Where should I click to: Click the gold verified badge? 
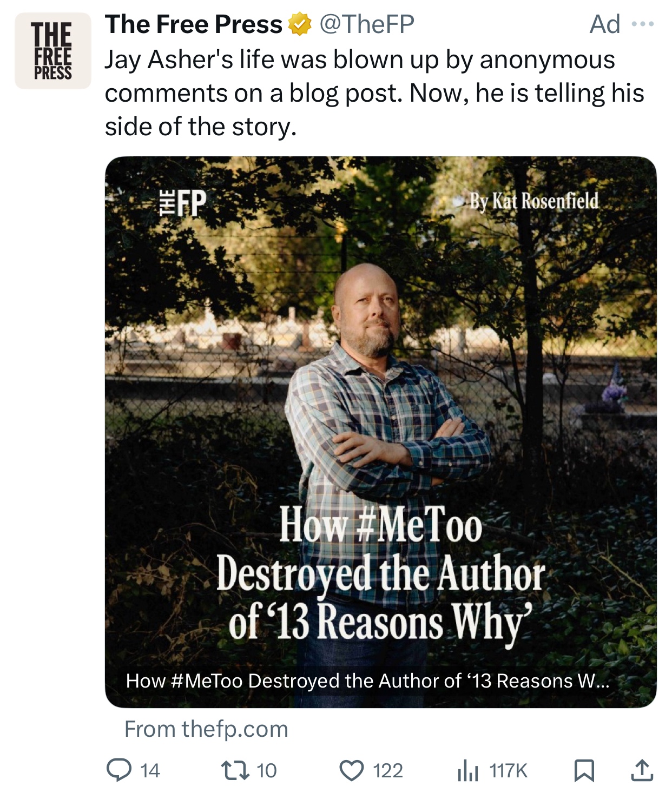300,25
